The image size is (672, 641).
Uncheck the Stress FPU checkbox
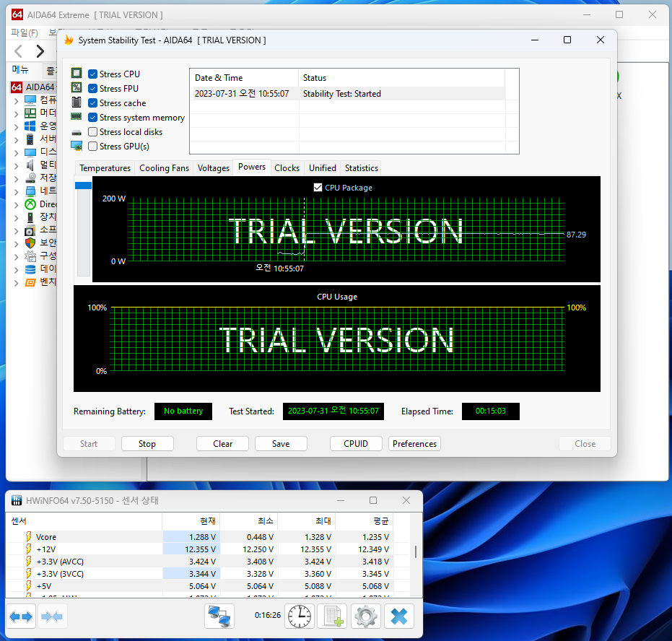(92, 88)
